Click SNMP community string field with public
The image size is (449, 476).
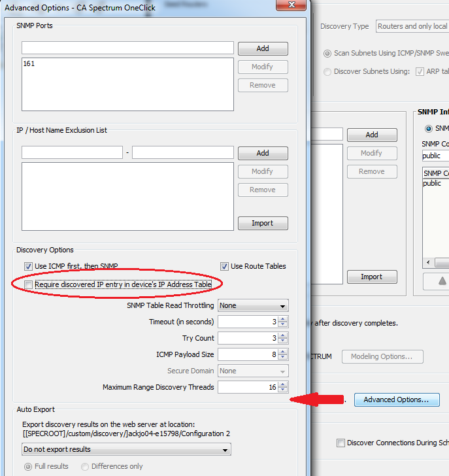click(x=435, y=156)
